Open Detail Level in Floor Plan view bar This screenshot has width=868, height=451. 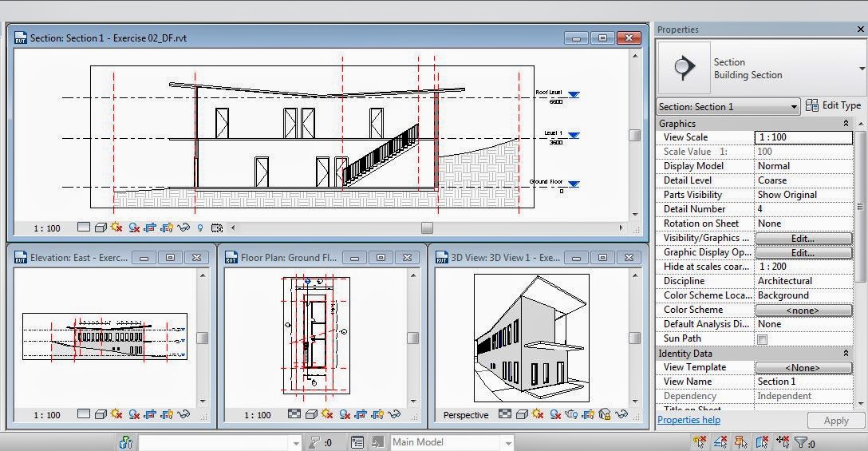click(294, 413)
